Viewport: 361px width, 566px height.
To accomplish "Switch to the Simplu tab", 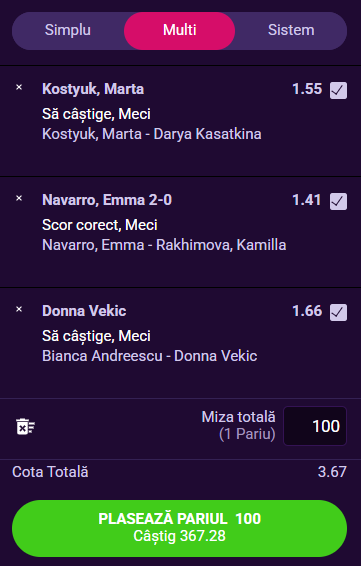I will click(x=68, y=30).
